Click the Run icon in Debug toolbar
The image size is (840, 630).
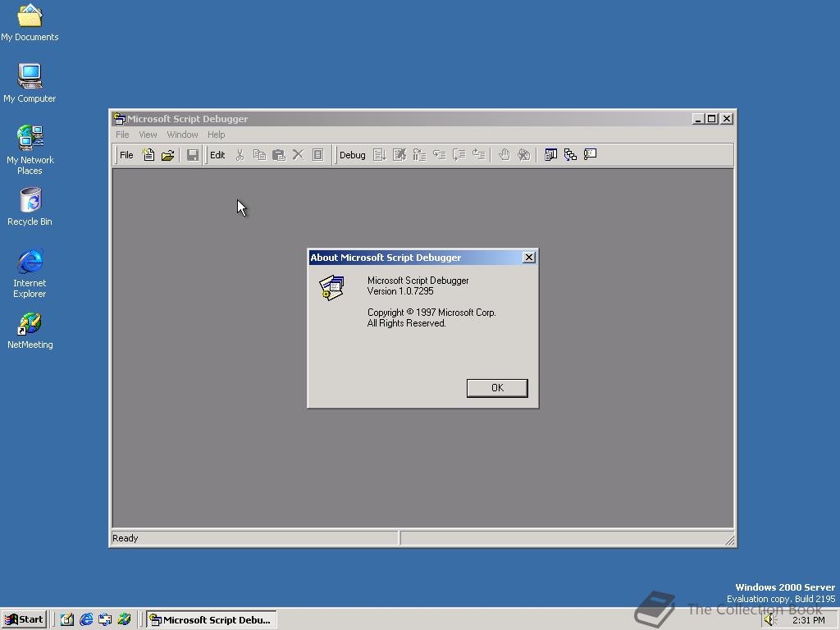click(379, 155)
